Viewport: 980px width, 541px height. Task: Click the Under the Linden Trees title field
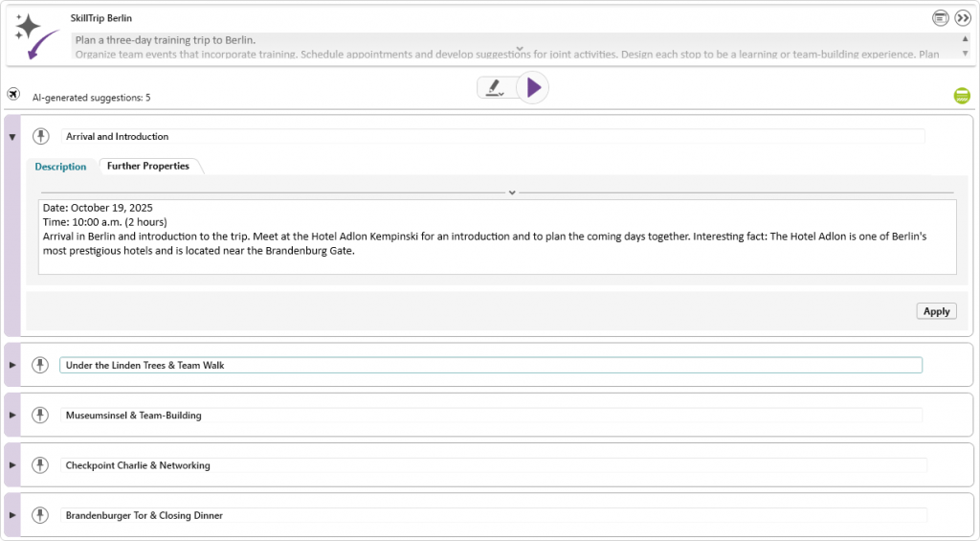(491, 365)
